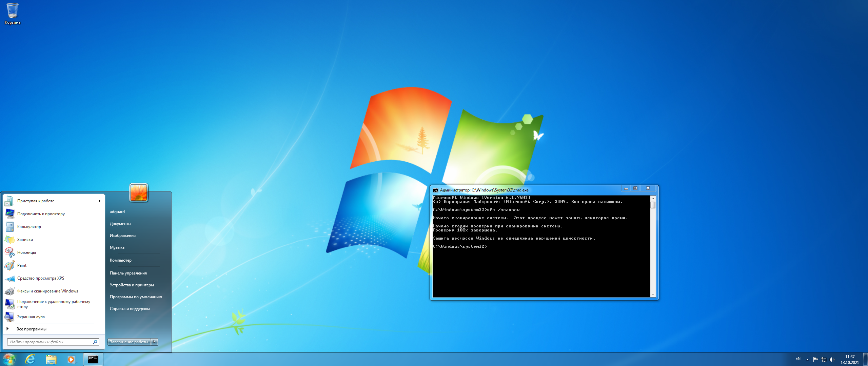Open Устройства и принтеры

132,285
